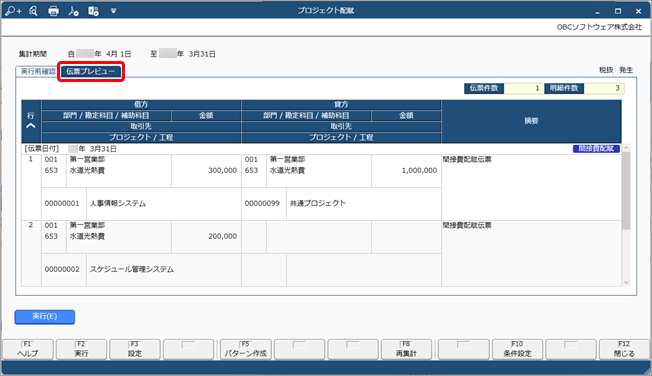Click debit amount 300,000 cell
The image size is (652, 376).
tap(206, 171)
